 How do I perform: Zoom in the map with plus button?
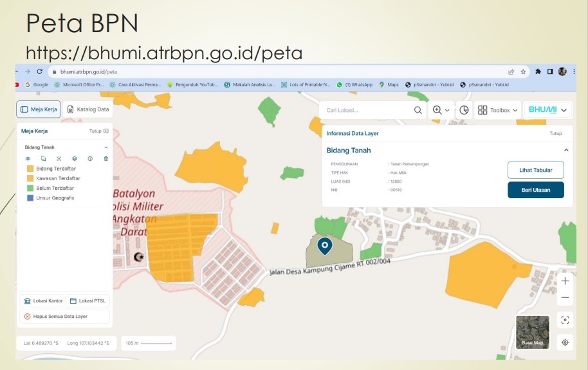565,281
